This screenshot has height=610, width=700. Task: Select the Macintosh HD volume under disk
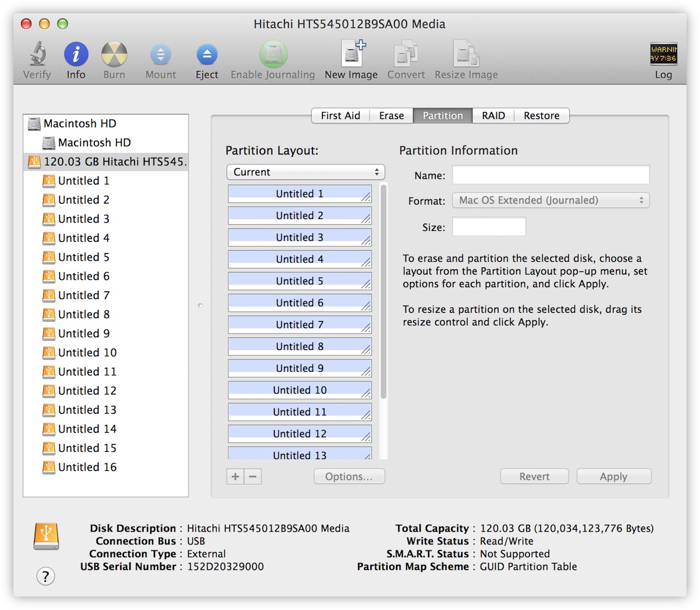(x=105, y=142)
